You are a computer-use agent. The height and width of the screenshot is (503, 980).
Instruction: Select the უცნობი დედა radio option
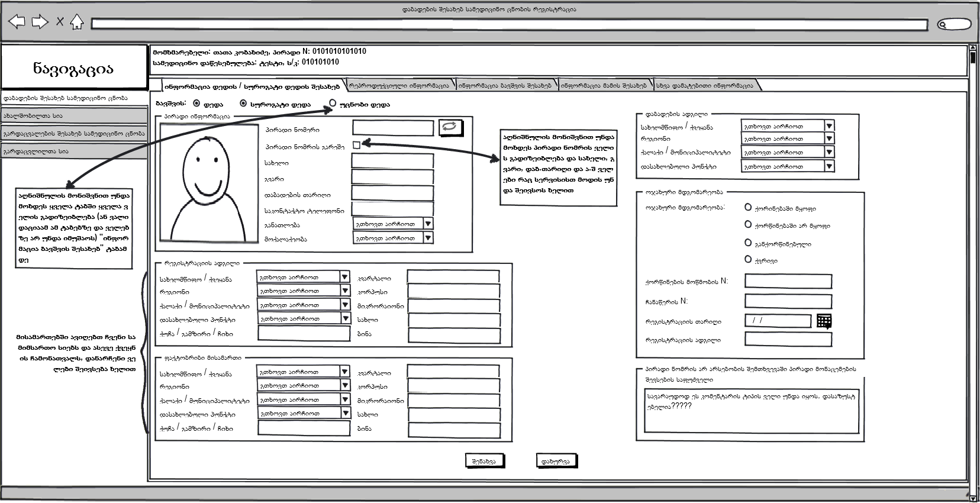coord(333,103)
